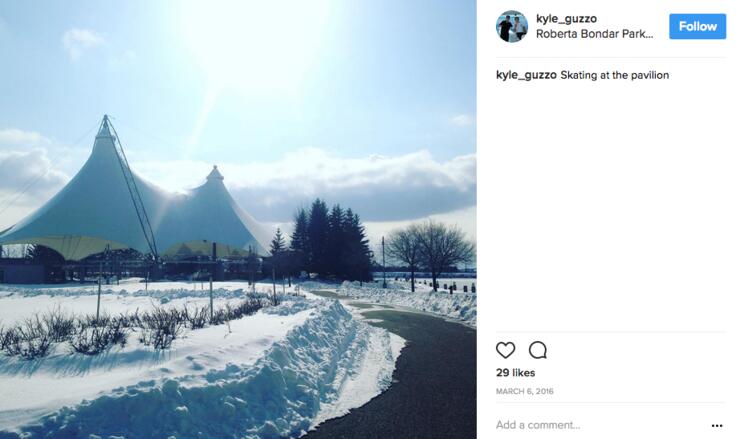Image resolution: width=740 pixels, height=439 pixels.
Task: Follow kyle_guzzo with the blue Follow button
Action: [x=698, y=26]
